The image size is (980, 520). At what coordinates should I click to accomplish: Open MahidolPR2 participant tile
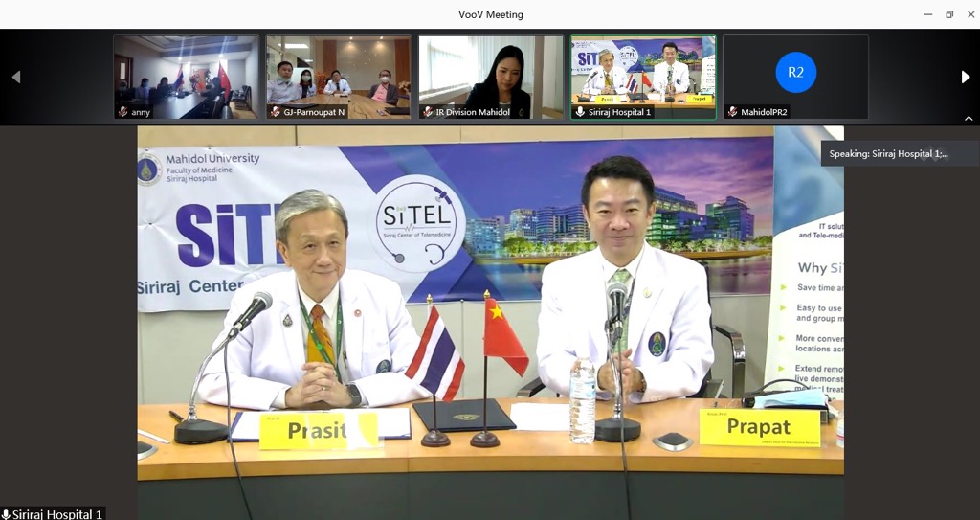pyautogui.click(x=795, y=77)
